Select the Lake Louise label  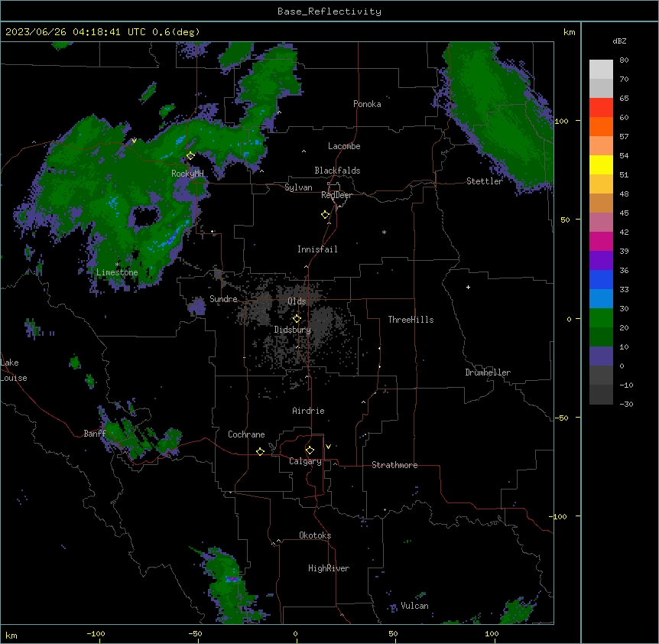pos(14,370)
